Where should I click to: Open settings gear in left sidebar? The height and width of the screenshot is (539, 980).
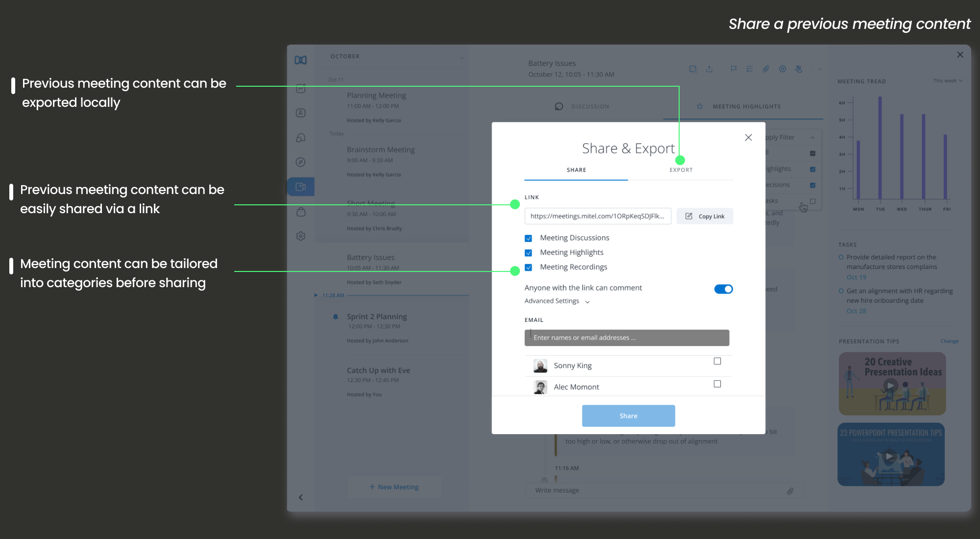click(x=301, y=236)
